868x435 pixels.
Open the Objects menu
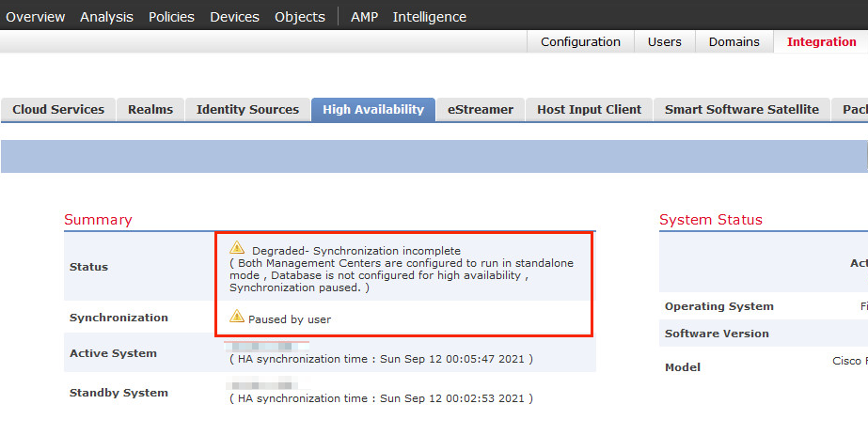(299, 17)
